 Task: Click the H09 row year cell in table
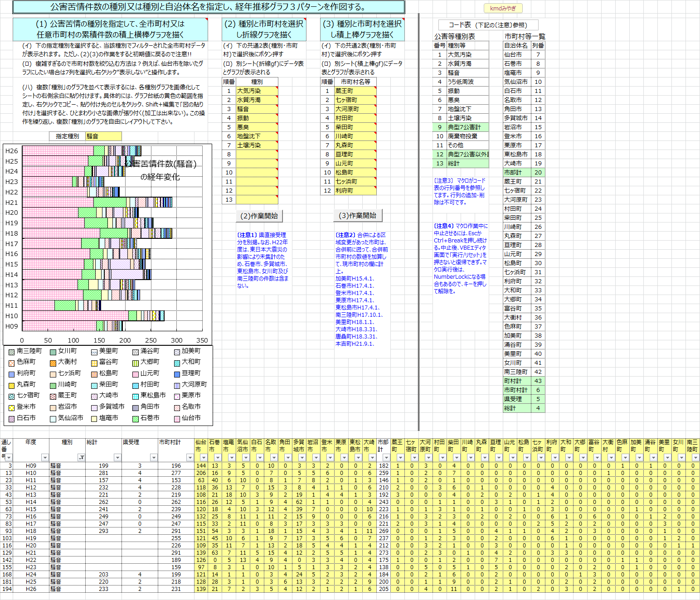pyautogui.click(x=31, y=465)
